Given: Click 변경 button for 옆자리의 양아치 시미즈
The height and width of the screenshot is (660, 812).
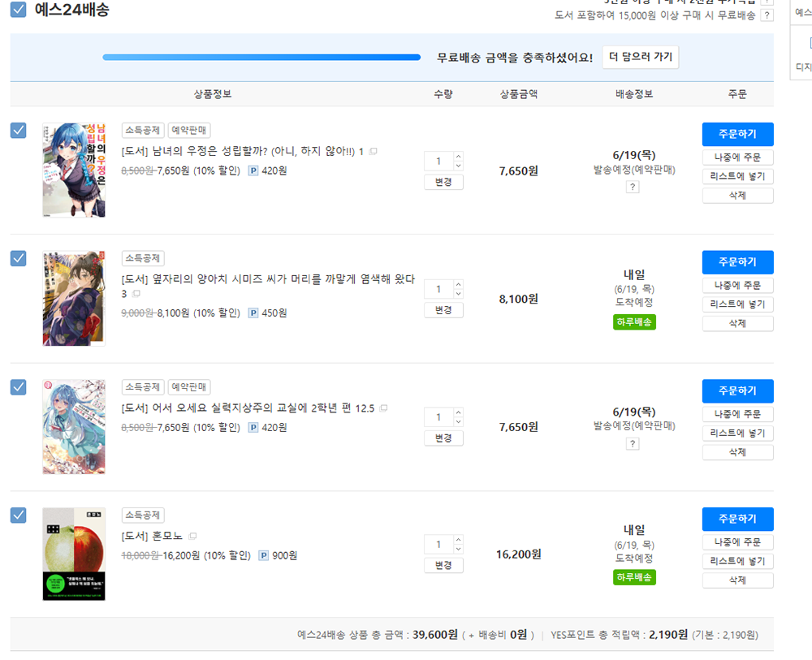Looking at the screenshot, I should coord(443,310).
